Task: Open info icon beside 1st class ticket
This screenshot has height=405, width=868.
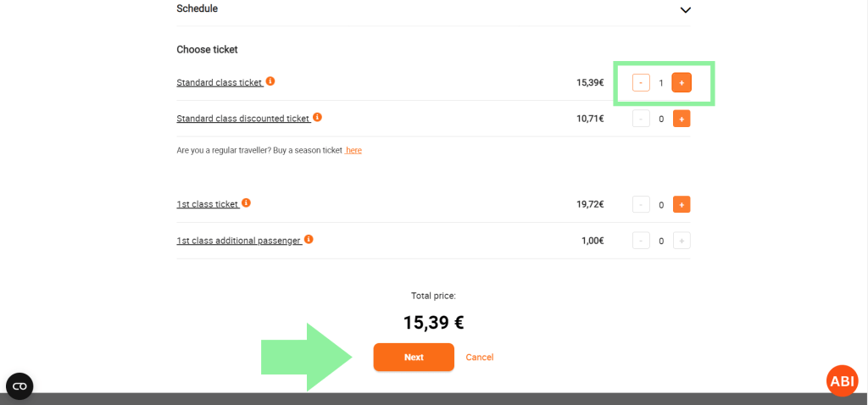Action: (x=246, y=202)
